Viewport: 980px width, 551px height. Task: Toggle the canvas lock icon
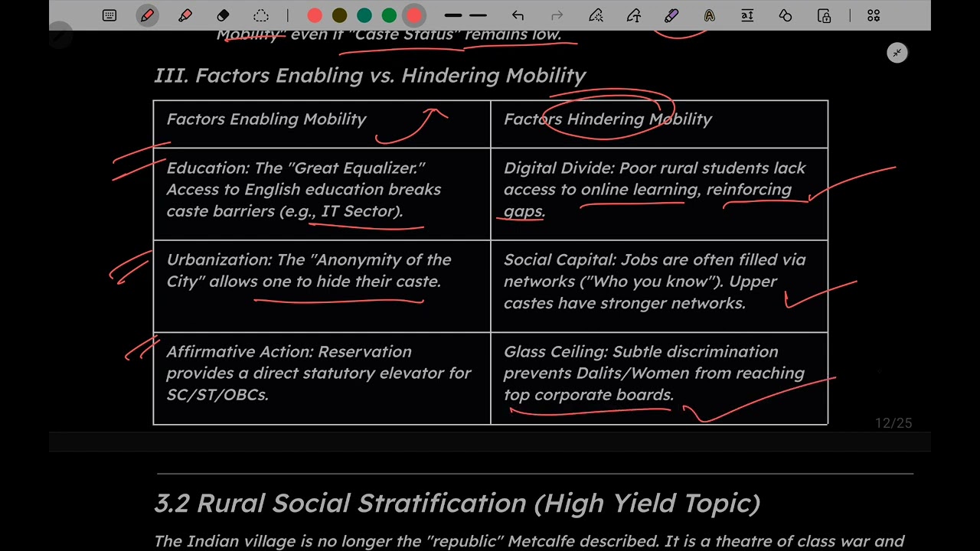tap(824, 15)
